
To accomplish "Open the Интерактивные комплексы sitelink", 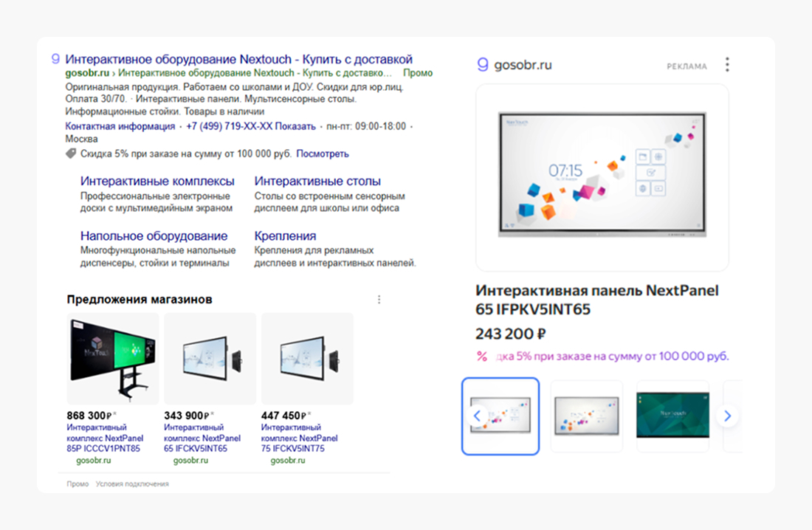I will point(157,182).
